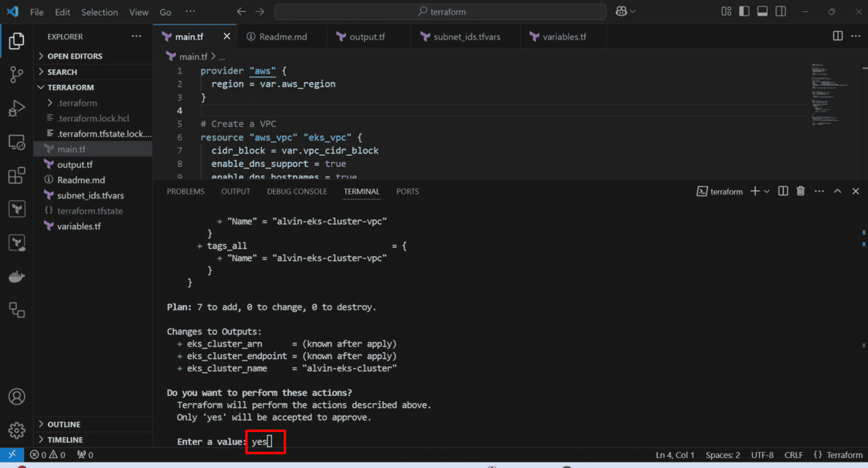Image resolution: width=868 pixels, height=468 pixels.
Task: Open the Terraform extension view
Action: pyautogui.click(x=17, y=209)
